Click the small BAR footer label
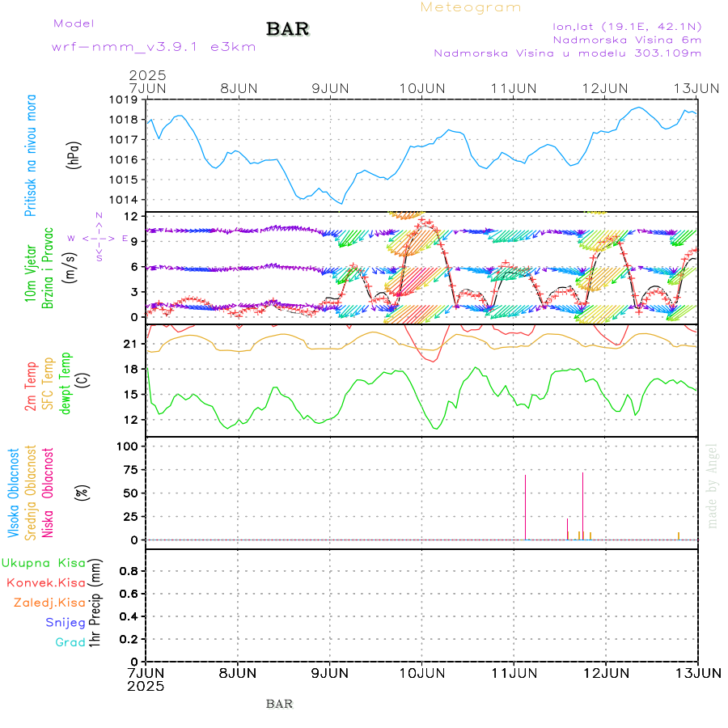Image resolution: width=728 pixels, height=728 pixels. pos(279,704)
